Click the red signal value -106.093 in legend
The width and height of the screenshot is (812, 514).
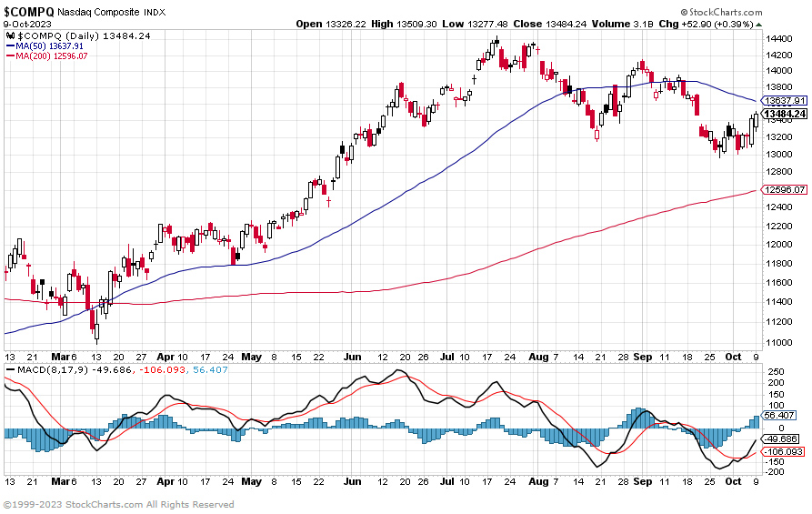point(162,370)
